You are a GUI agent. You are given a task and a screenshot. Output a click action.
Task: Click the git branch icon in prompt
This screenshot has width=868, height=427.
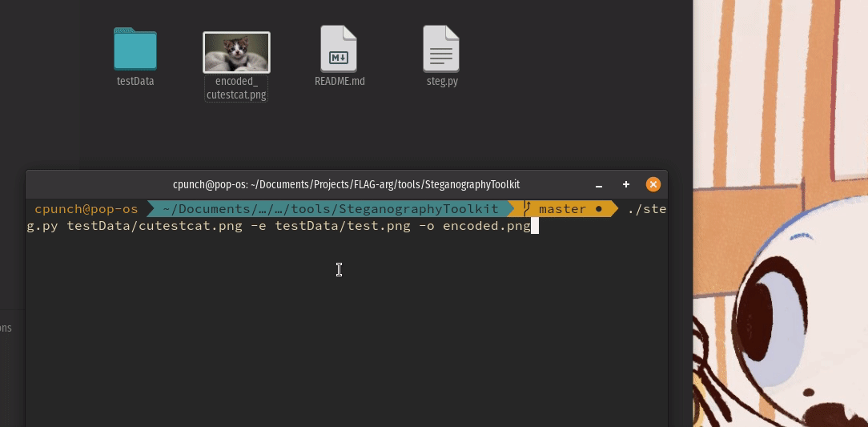528,209
